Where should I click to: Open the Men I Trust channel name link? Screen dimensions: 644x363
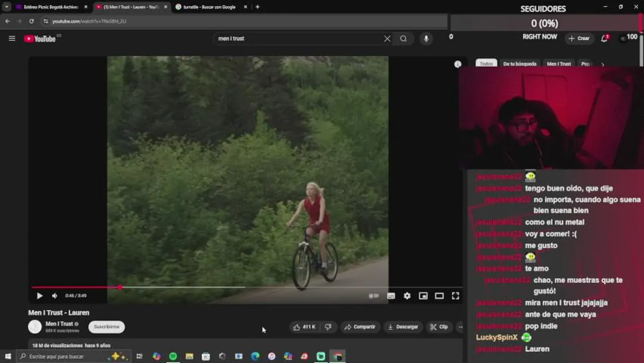tap(59, 324)
